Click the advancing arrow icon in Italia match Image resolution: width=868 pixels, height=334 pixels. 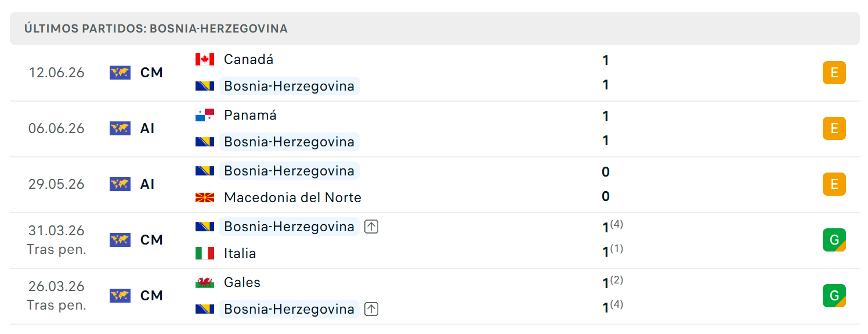(x=371, y=227)
